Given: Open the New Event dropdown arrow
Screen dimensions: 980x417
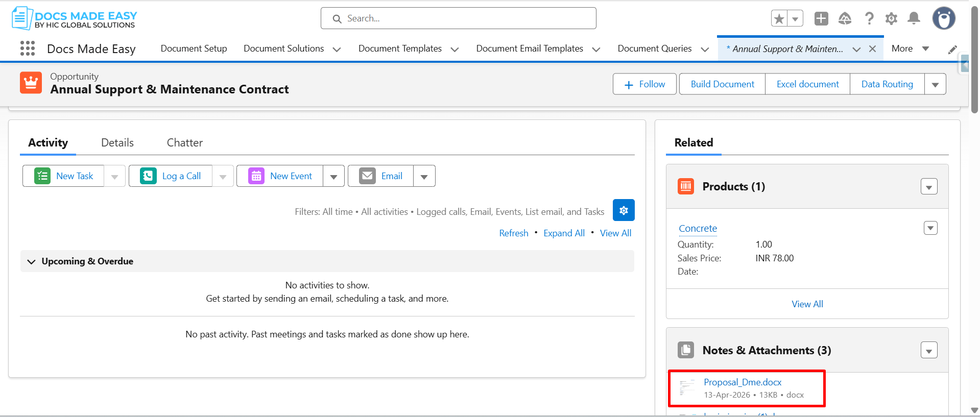Looking at the screenshot, I should pos(333,176).
